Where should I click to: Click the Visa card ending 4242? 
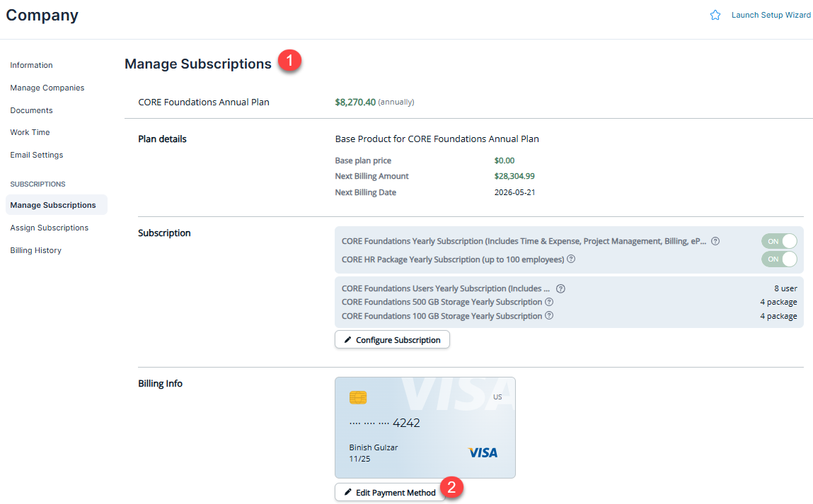(425, 428)
